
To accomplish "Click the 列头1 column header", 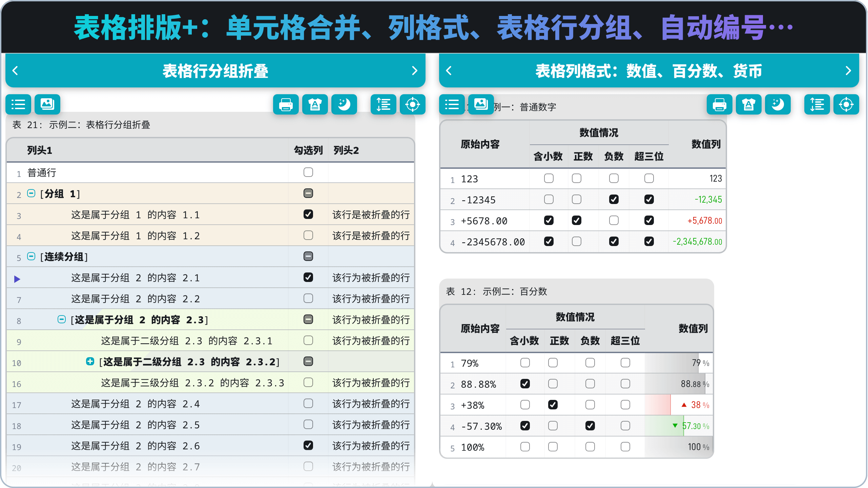I will coord(40,150).
